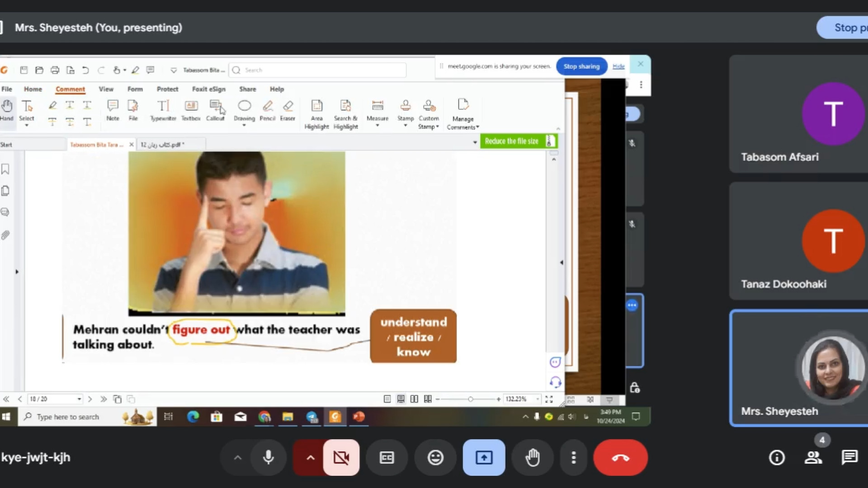The image size is (868, 488).
Task: Toggle closed captions
Action: pyautogui.click(x=387, y=457)
